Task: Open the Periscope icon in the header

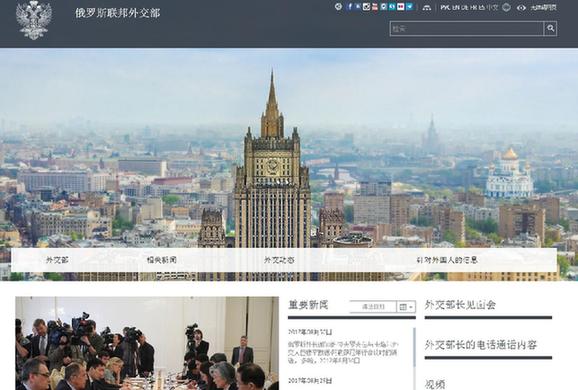Action: point(384,7)
